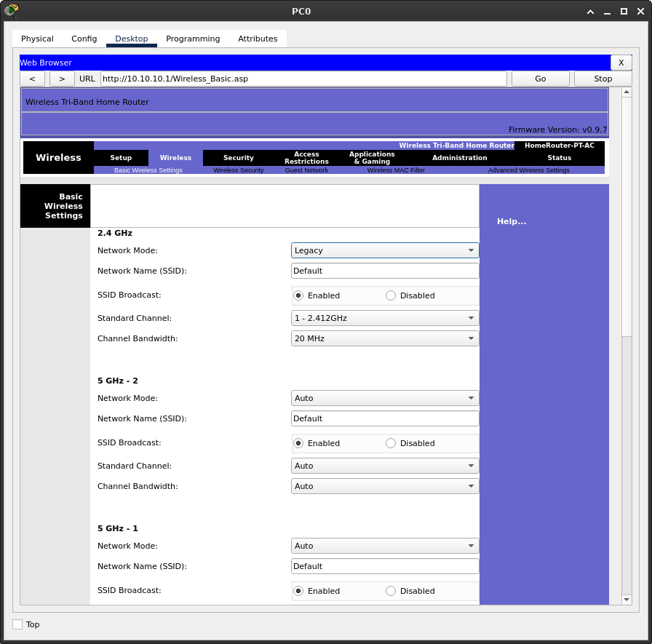Open the Wireless Security submenu link
652x644 pixels.
238,170
